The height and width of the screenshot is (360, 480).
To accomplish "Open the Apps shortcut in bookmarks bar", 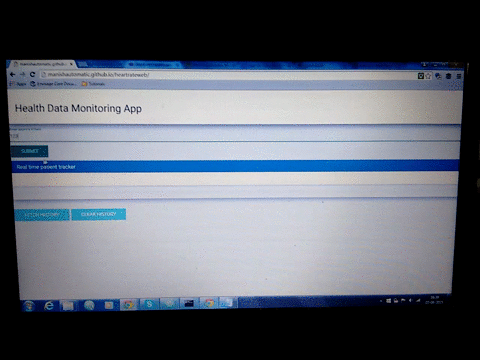I will coord(18,84).
